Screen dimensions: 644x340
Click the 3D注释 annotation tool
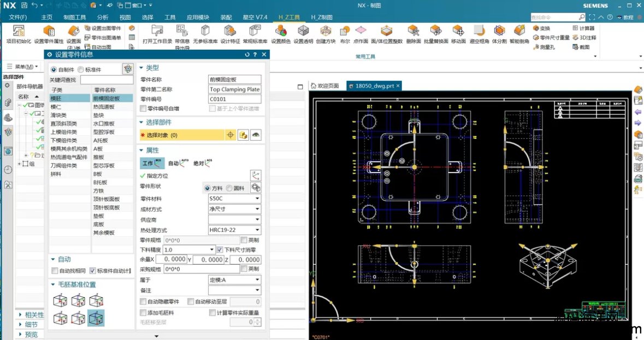584,37
